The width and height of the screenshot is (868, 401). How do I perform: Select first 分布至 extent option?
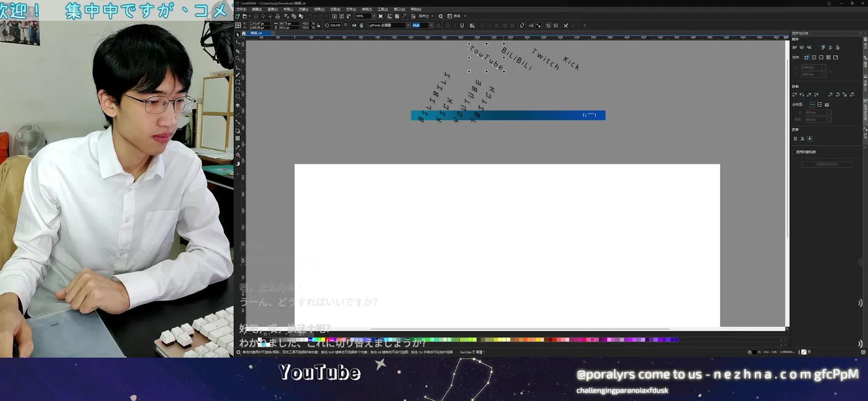point(812,105)
